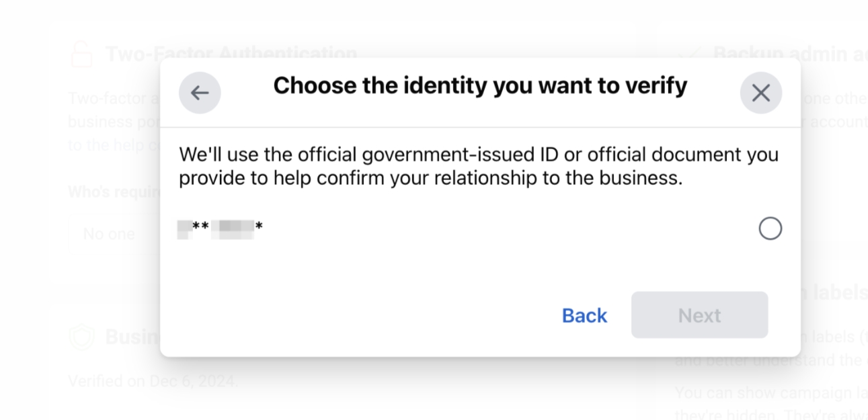Click the lock icon beside Two-Factor Authentication

point(82,54)
